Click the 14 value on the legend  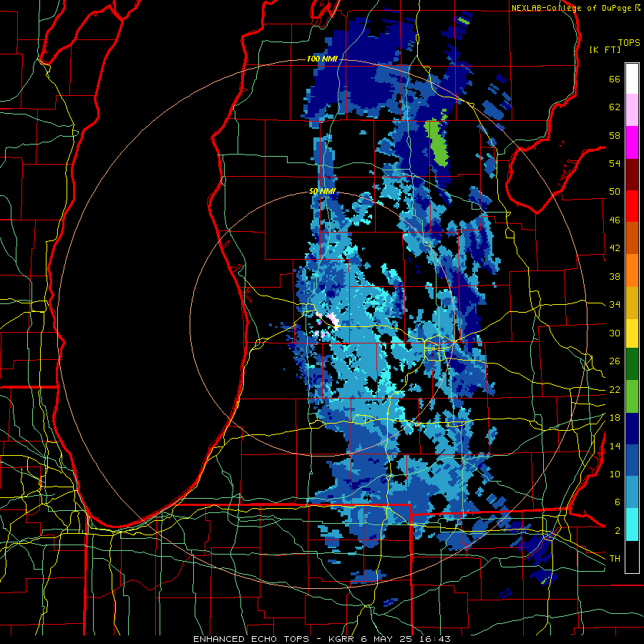tap(615, 446)
